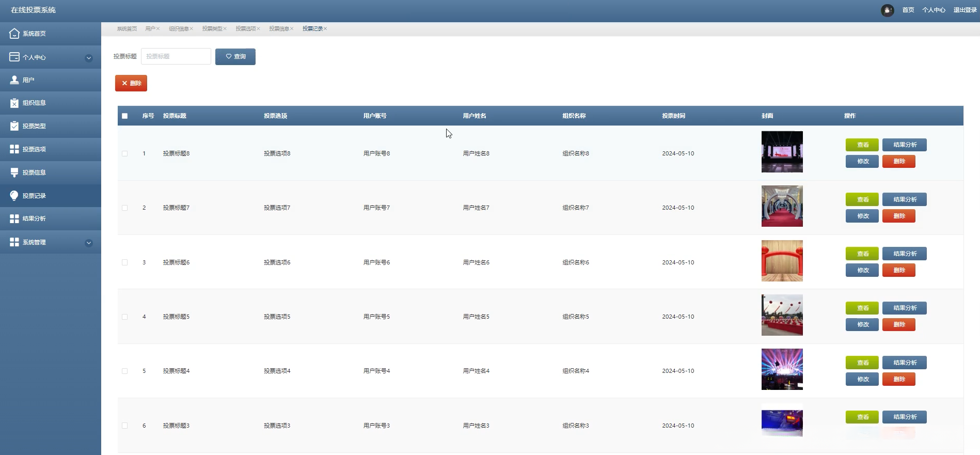Check the row checkbox for 投票标题3

124,426
